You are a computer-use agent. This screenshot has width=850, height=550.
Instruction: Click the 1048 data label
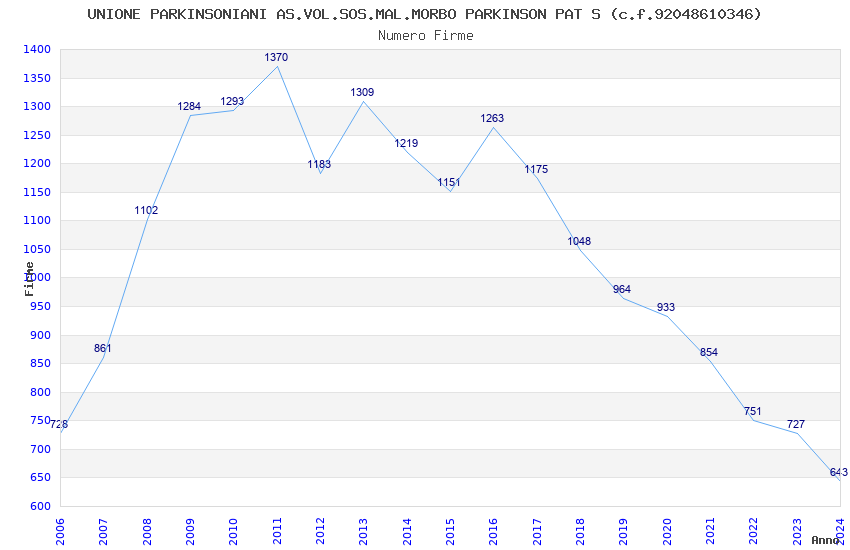click(x=579, y=241)
